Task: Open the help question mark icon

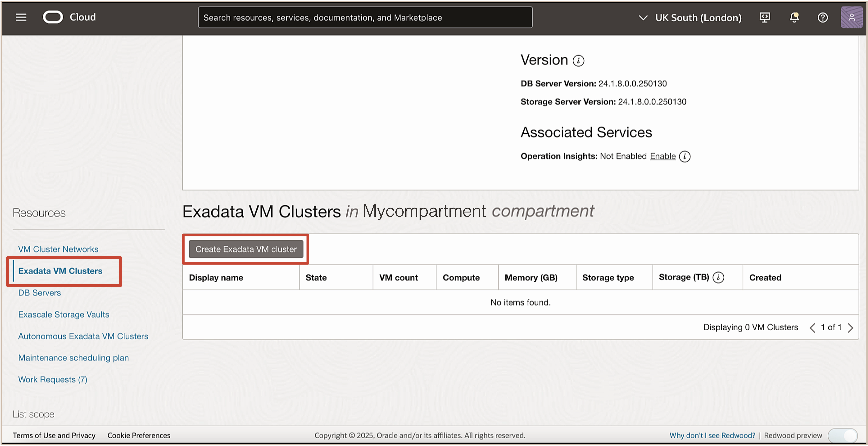Action: [x=822, y=18]
